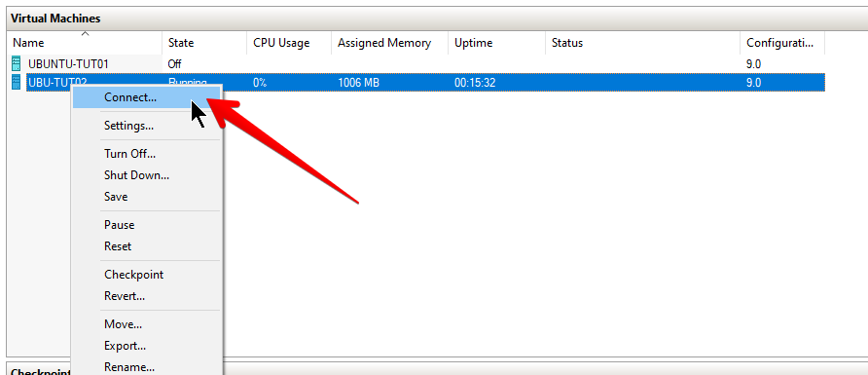The width and height of the screenshot is (868, 375).
Task: Select the UBUNTU-TUT01 row
Action: tap(417, 63)
